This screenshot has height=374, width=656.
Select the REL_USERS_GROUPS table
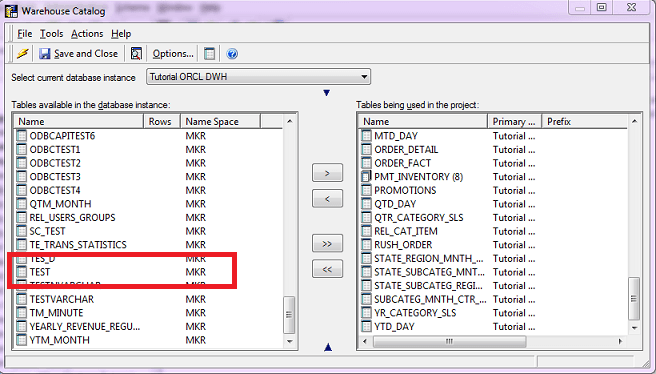pos(72,217)
